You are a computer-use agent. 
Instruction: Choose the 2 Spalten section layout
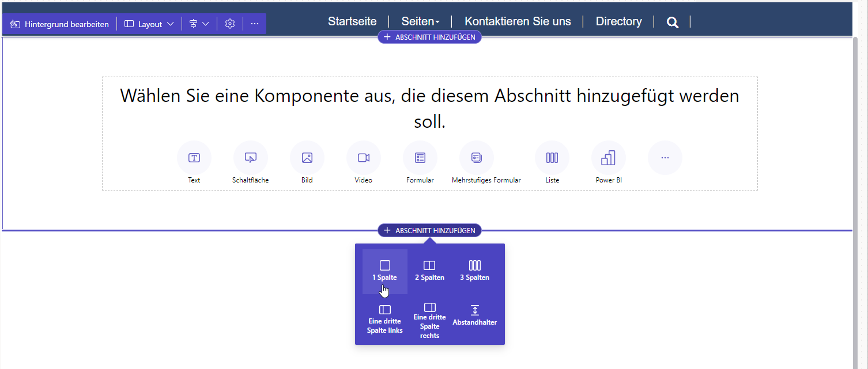point(429,269)
